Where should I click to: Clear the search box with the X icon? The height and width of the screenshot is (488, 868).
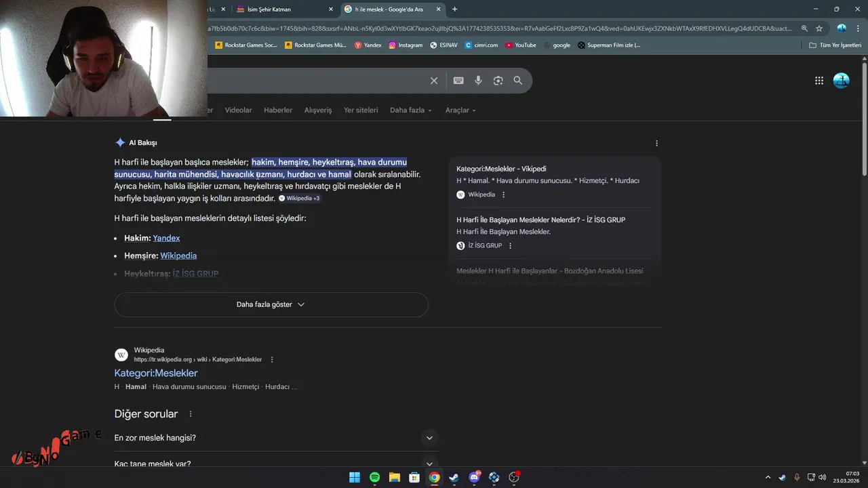click(x=434, y=81)
